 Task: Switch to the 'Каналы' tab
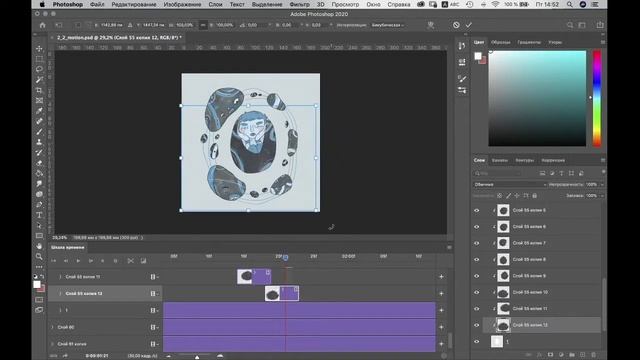click(500, 160)
